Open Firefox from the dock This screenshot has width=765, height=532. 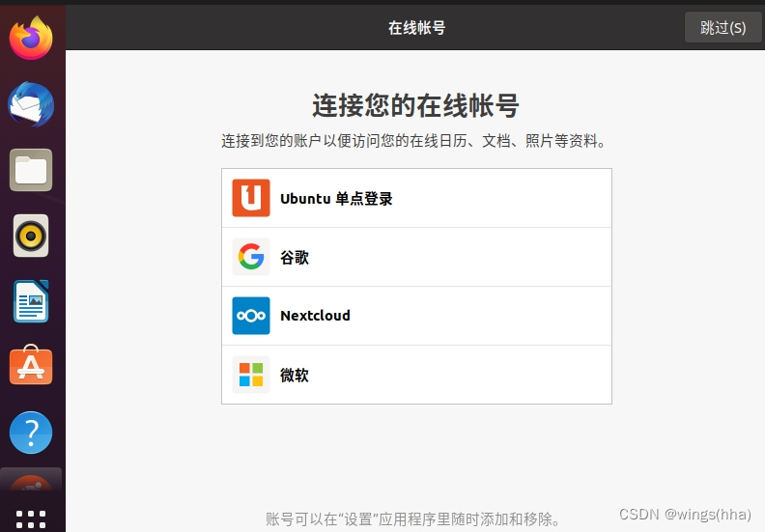point(31,38)
